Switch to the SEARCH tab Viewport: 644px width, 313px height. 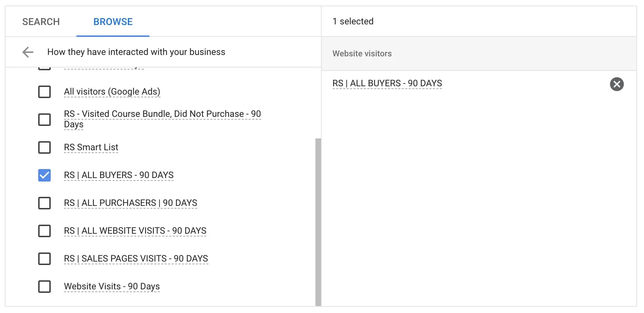tap(41, 22)
